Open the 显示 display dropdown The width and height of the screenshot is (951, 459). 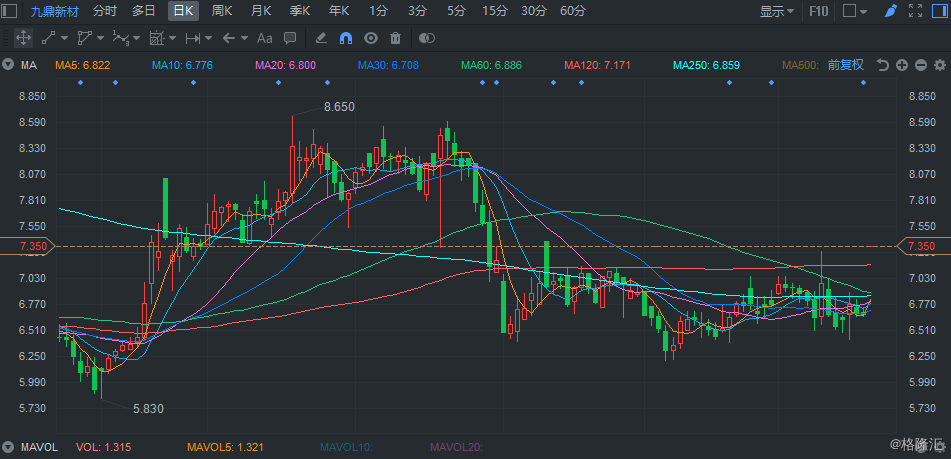[x=777, y=12]
